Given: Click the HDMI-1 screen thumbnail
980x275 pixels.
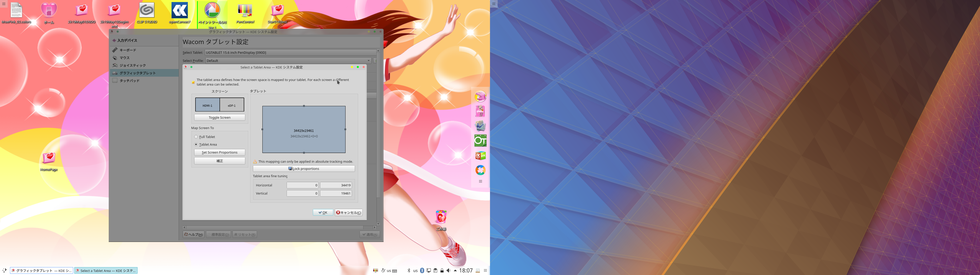Looking at the screenshot, I should click(207, 105).
